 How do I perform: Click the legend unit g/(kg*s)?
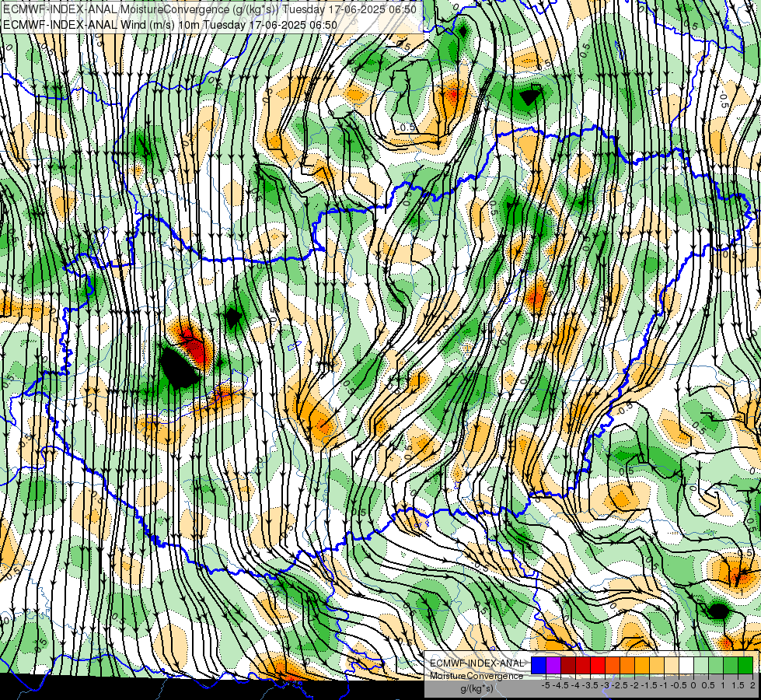pos(477,689)
